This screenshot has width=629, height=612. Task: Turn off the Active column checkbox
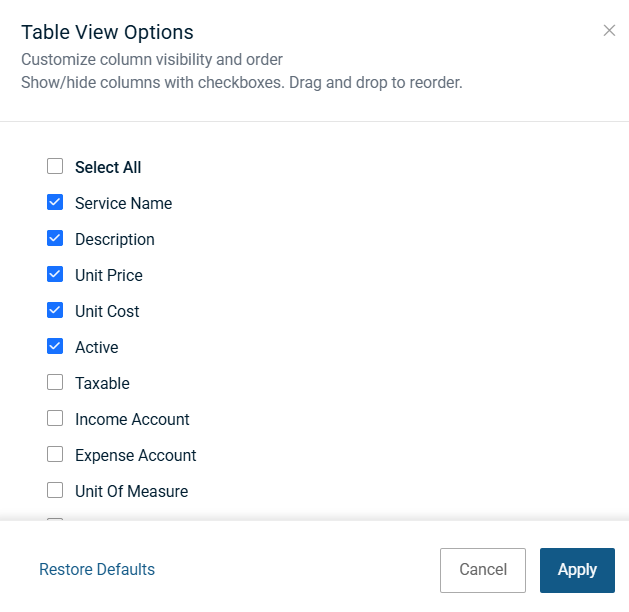[x=55, y=347]
